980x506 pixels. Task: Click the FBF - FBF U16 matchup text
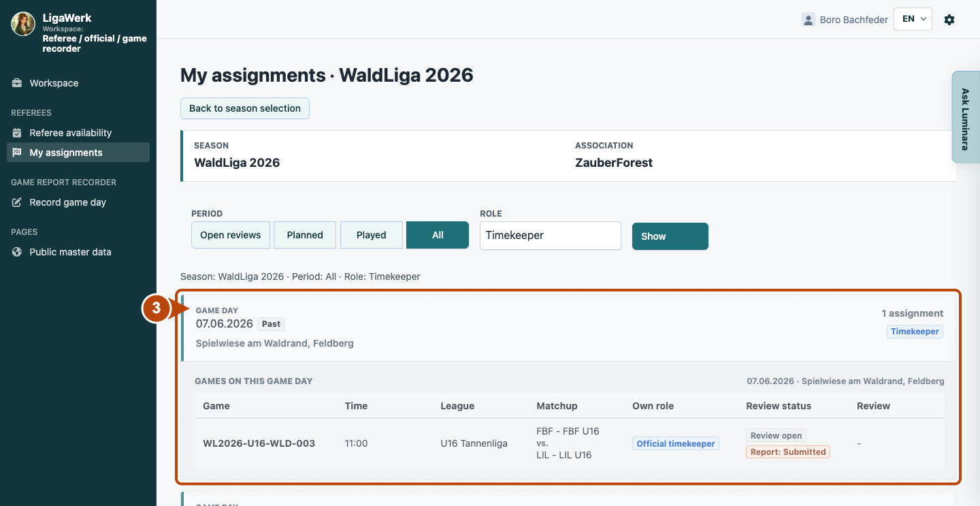pyautogui.click(x=568, y=431)
